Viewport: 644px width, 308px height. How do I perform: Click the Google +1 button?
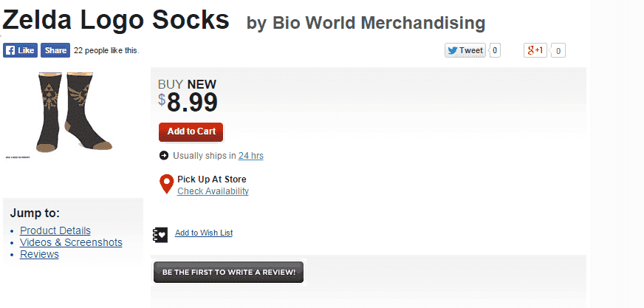[535, 50]
